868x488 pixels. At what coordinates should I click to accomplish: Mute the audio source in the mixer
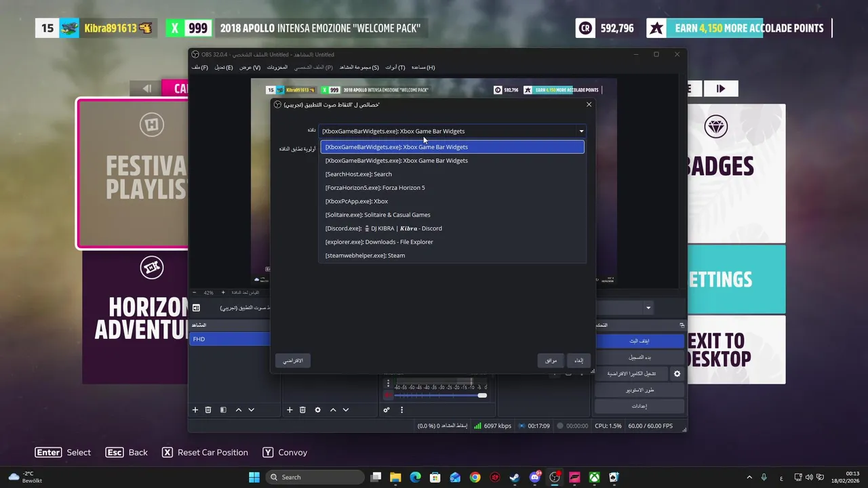pos(389,395)
